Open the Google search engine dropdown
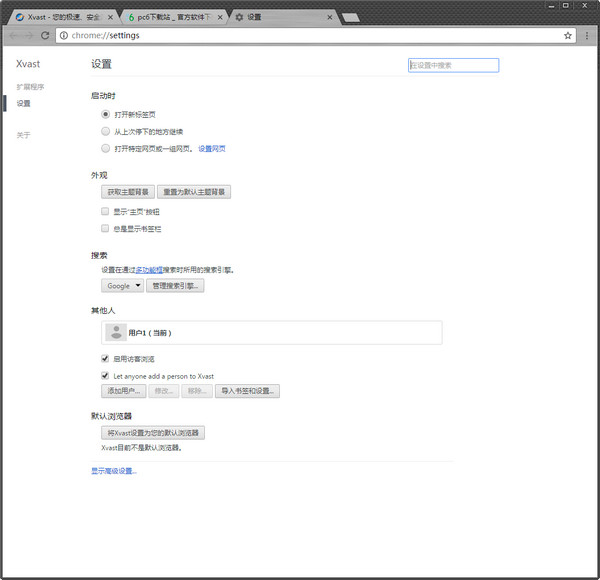 coord(122,286)
